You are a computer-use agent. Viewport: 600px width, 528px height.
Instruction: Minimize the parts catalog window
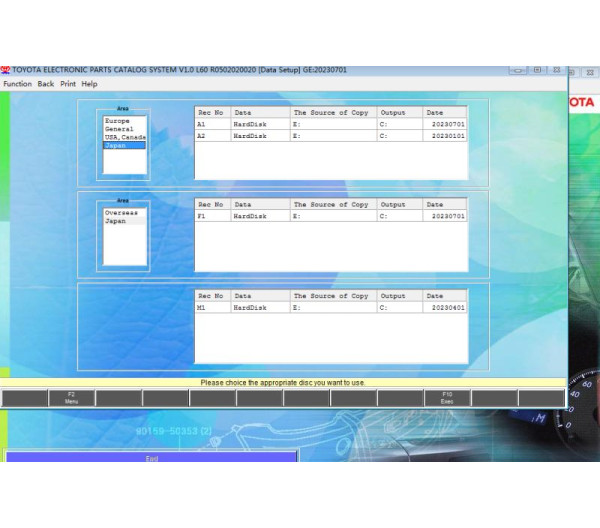(x=517, y=70)
